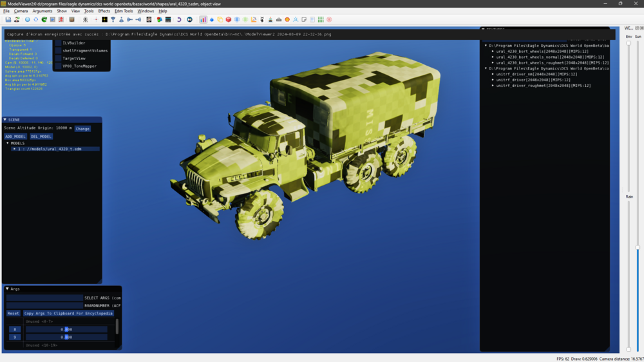This screenshot has height=362, width=644.
Task: Expand ural_4230_bort_wheels_normal texture entry
Action: (x=493, y=57)
